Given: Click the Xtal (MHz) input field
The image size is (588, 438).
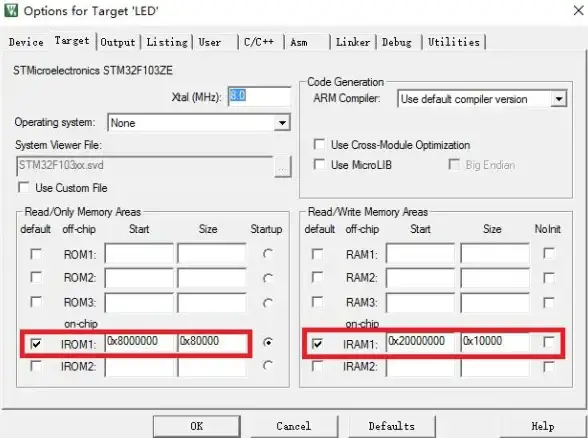Looking at the screenshot, I should (259, 96).
